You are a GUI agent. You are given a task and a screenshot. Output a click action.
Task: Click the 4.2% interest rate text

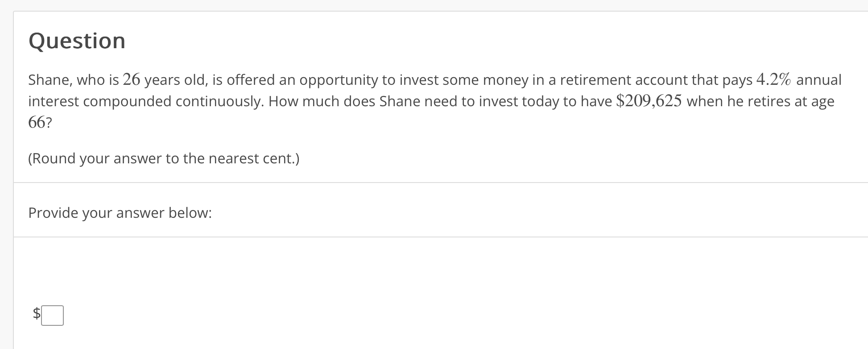pos(773,79)
